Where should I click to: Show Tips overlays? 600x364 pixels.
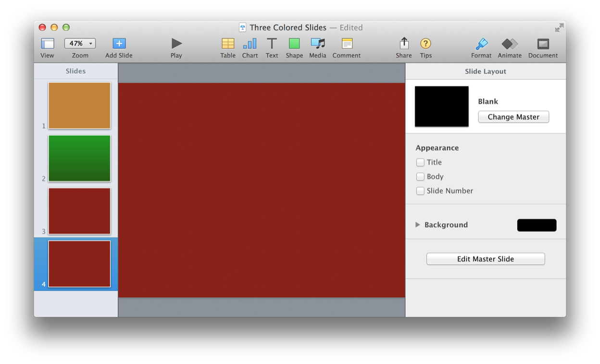(425, 43)
